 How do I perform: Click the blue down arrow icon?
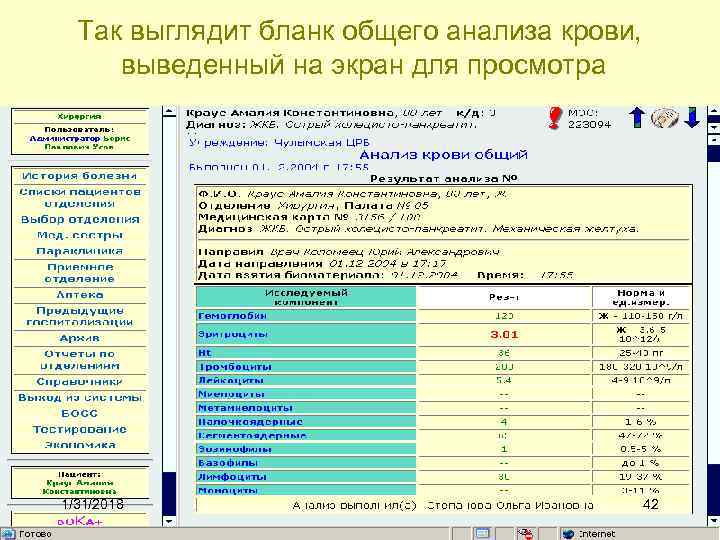tap(692, 118)
